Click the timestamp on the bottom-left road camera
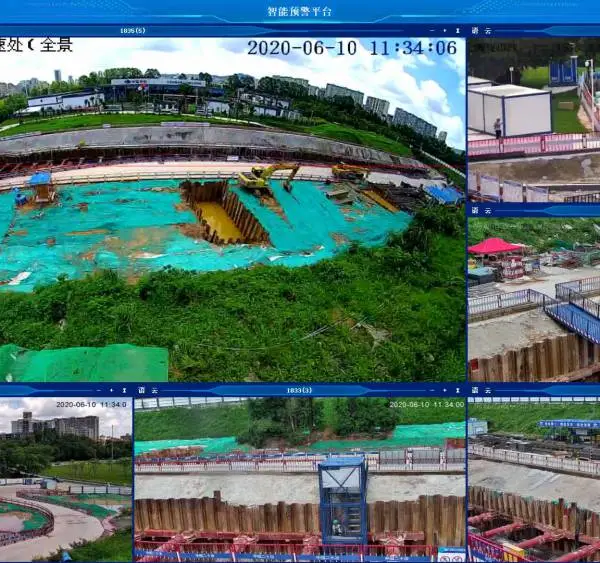Viewport: 600px width, 563px height. 91,404
